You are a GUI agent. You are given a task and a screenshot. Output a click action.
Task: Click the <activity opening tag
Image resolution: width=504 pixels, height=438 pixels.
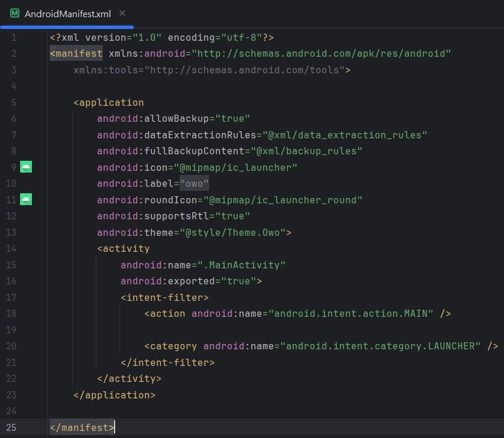[123, 249]
